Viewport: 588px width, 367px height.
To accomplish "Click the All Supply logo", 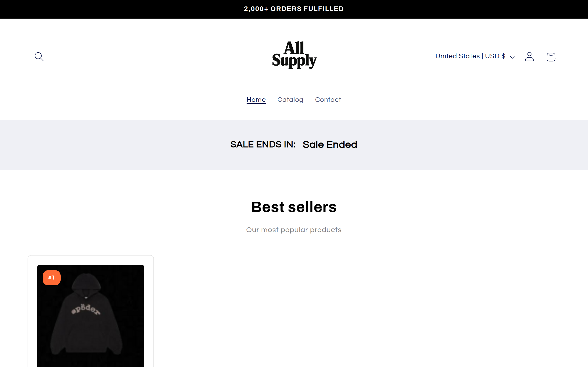I will coord(294,55).
